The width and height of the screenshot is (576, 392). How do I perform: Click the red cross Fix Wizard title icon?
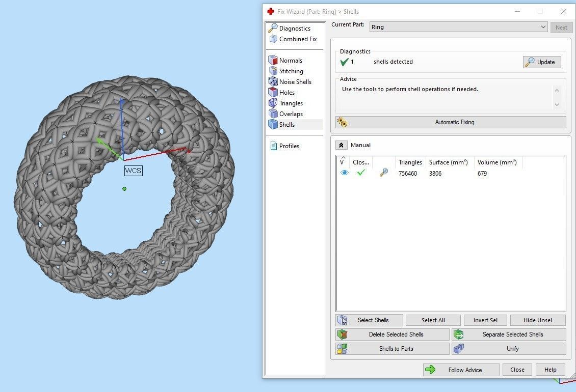coord(271,11)
